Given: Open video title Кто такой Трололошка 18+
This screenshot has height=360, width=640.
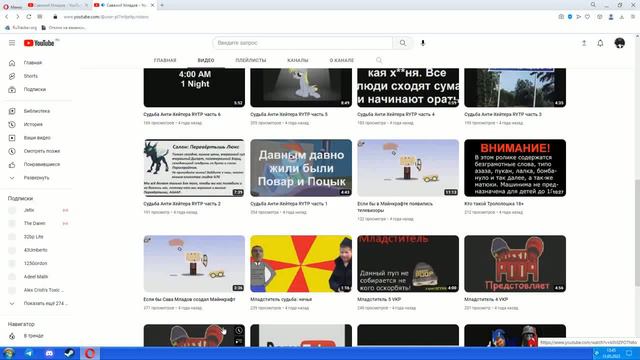Looking at the screenshot, I should coord(494,204).
